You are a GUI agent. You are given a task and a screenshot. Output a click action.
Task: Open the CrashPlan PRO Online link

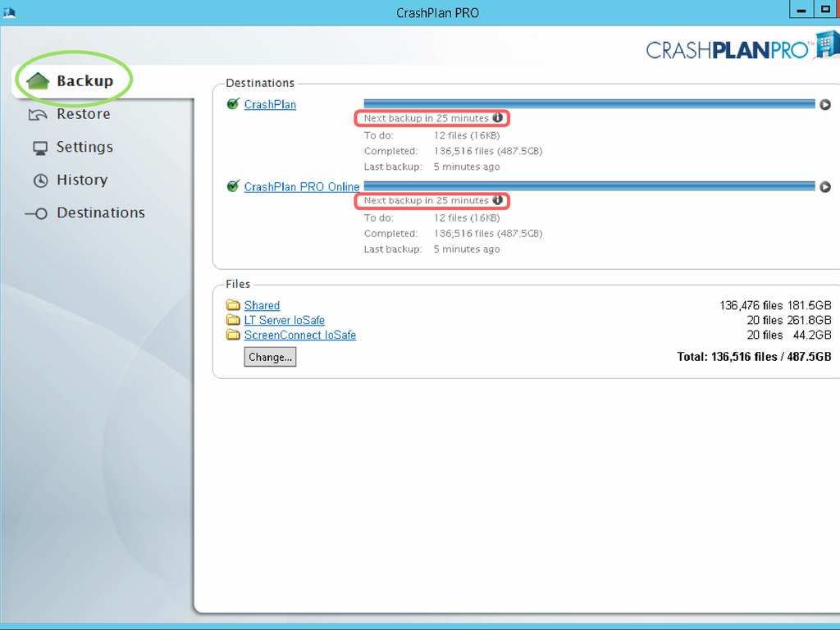coord(301,186)
